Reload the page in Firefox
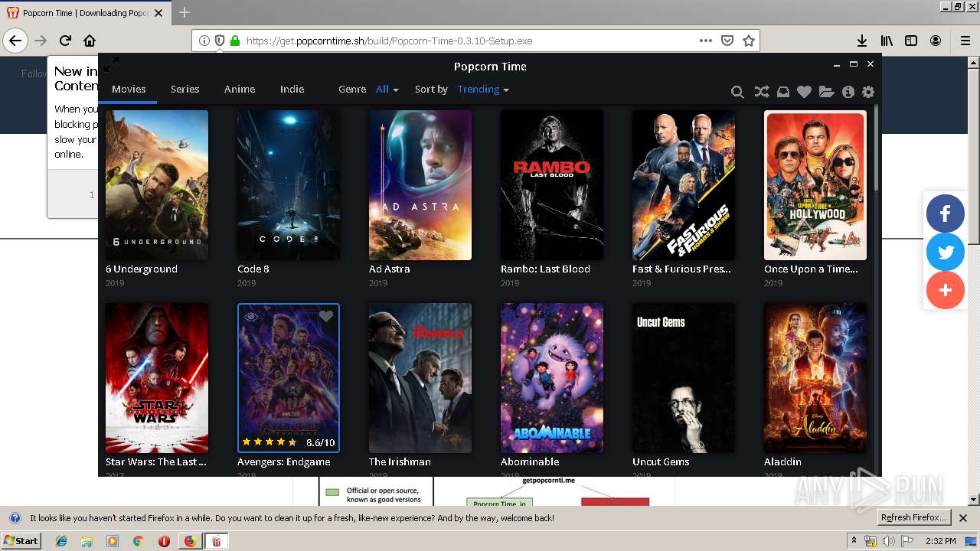Screen dimensions: 980x551 (66, 41)
